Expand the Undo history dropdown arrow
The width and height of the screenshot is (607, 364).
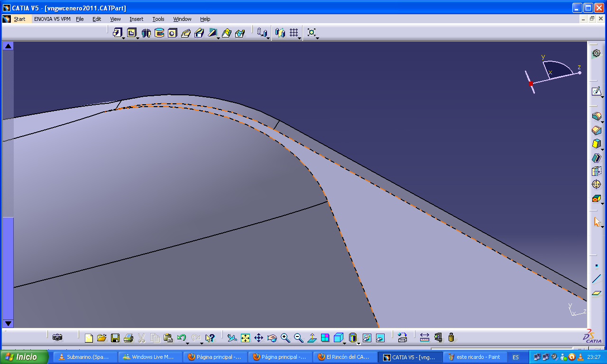point(188,343)
